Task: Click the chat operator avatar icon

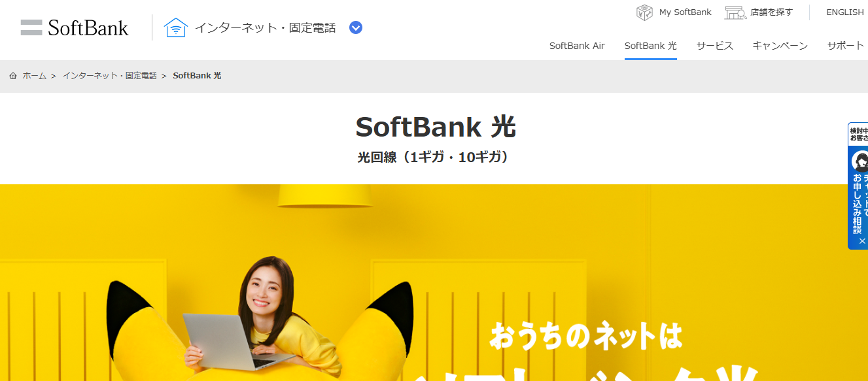Action: [x=860, y=161]
